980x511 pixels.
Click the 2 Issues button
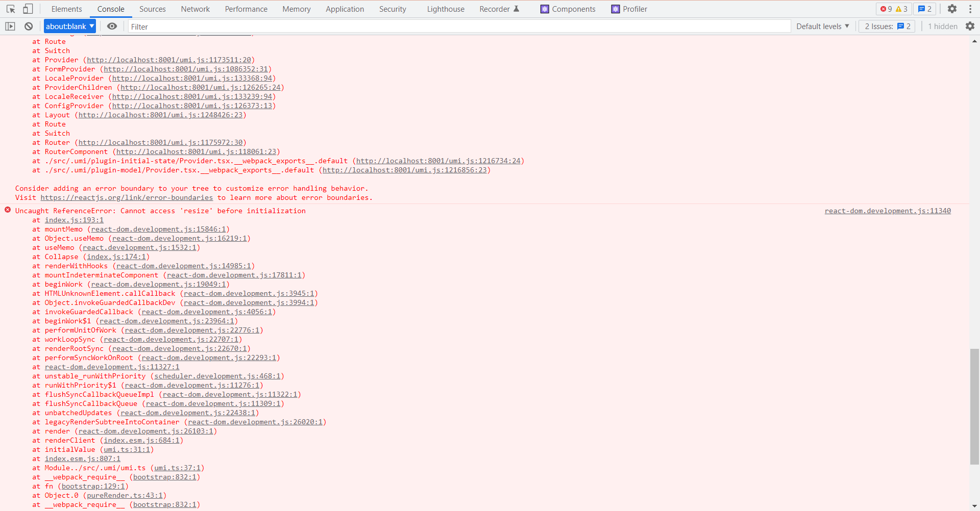tap(887, 26)
